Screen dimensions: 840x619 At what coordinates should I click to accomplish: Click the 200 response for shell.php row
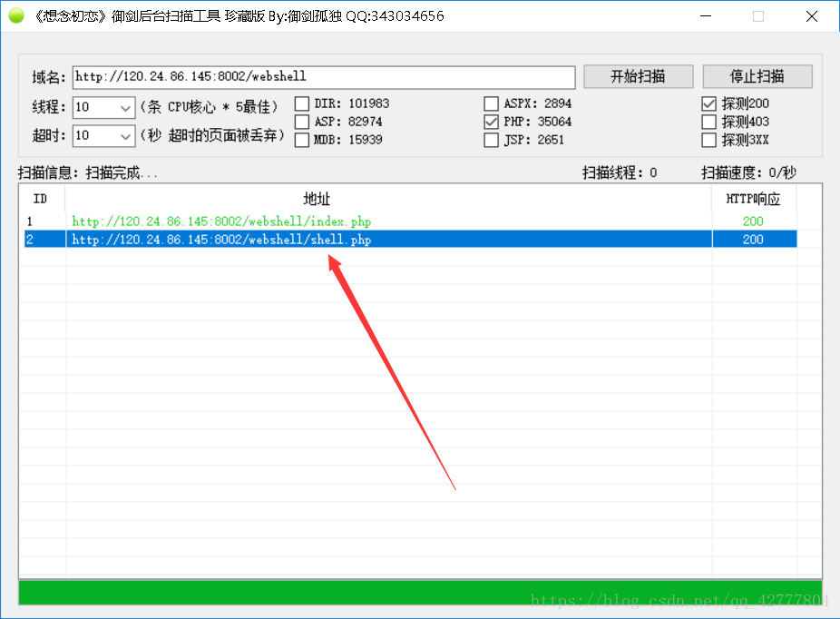click(753, 240)
